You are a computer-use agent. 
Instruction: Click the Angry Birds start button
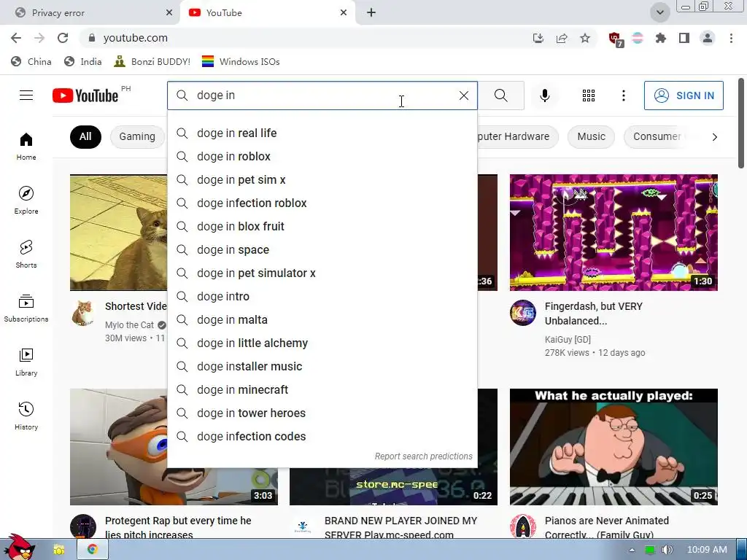(19, 547)
